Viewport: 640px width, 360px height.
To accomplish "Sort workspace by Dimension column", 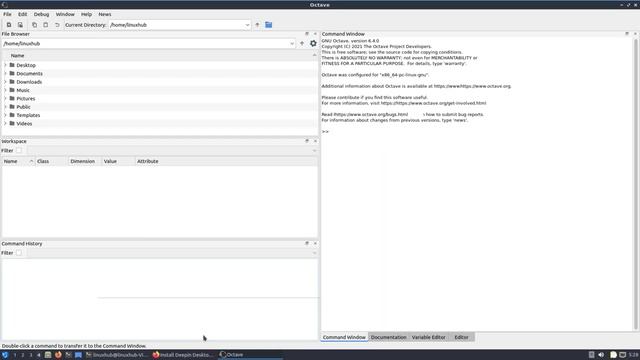I will click(85, 161).
